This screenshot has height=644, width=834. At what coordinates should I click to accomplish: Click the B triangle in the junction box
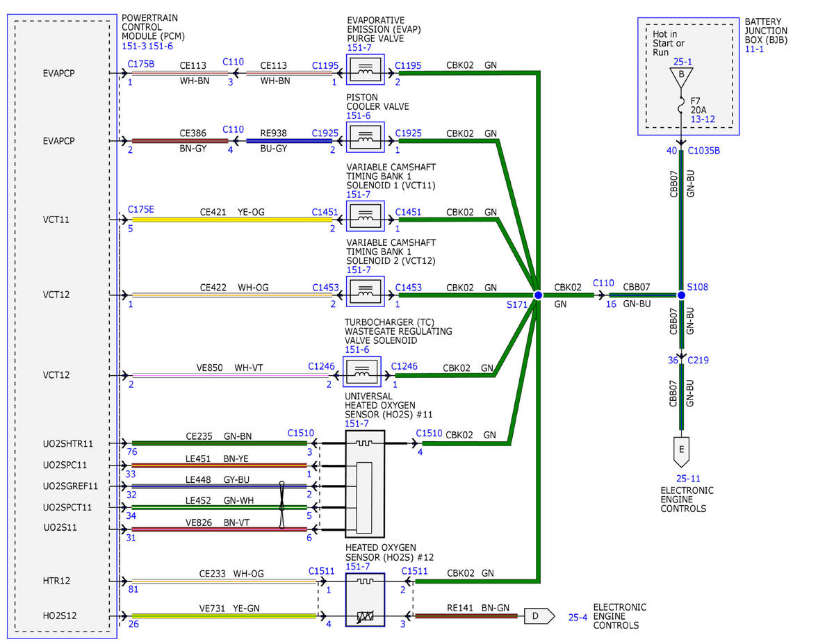pyautogui.click(x=682, y=79)
